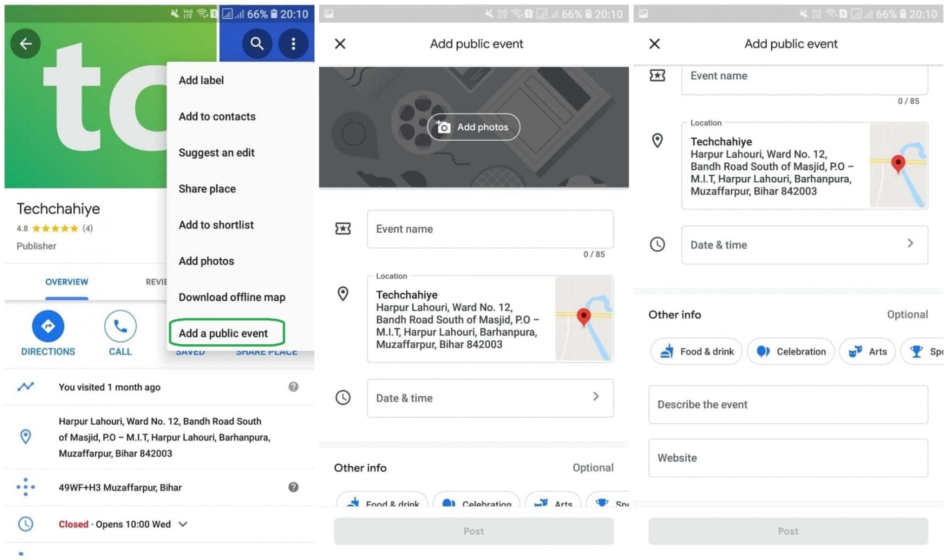
Task: Open search with the magnifier icon
Action: [257, 44]
